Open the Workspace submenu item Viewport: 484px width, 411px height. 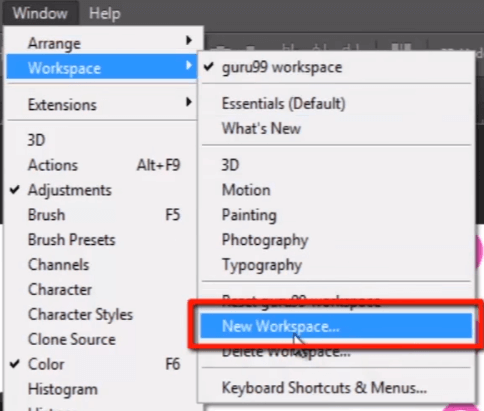(102, 68)
